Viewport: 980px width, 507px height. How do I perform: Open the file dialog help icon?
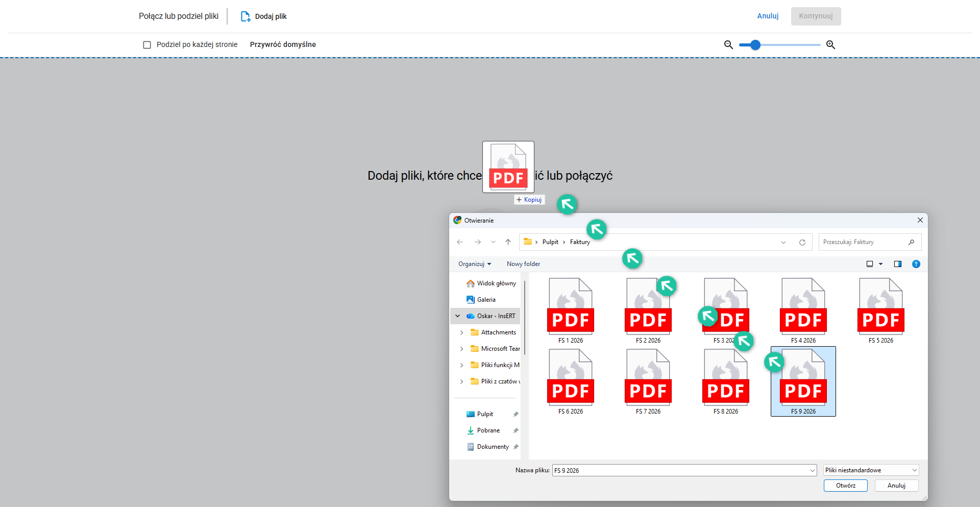click(x=916, y=264)
